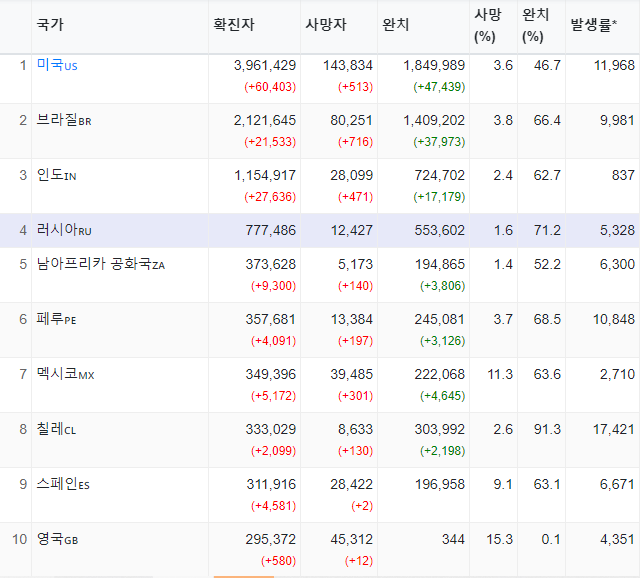This screenshot has width=640, height=578.
Task: Select the highlighted 러시아 RU row
Action: (320, 231)
